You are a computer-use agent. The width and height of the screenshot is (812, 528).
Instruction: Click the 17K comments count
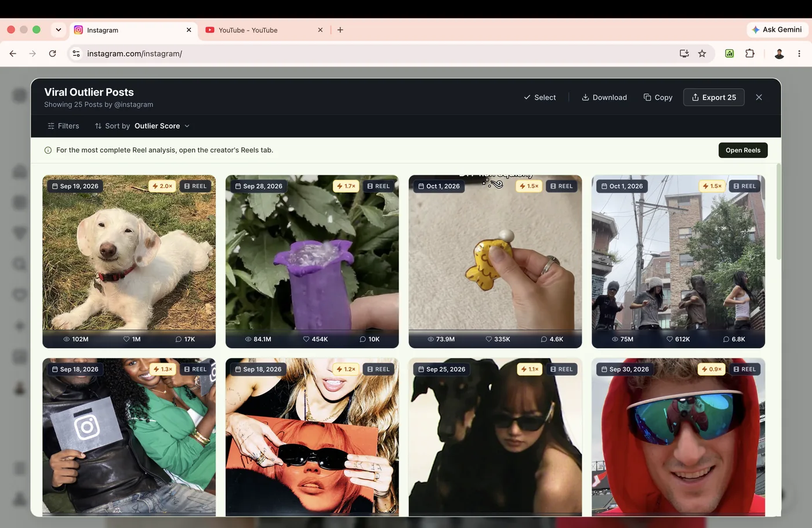coord(185,339)
